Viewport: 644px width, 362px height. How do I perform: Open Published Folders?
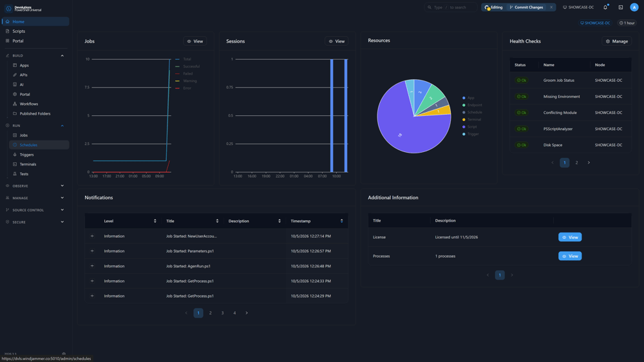click(39, 113)
